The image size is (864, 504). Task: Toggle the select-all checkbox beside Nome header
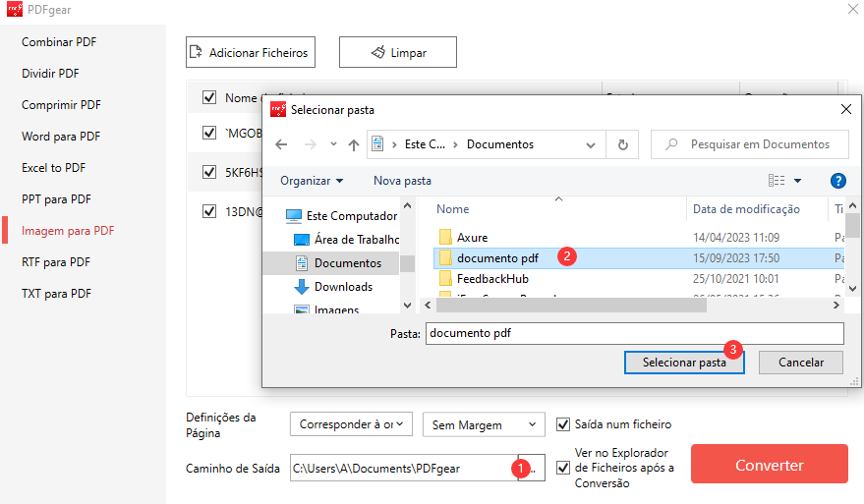208,97
